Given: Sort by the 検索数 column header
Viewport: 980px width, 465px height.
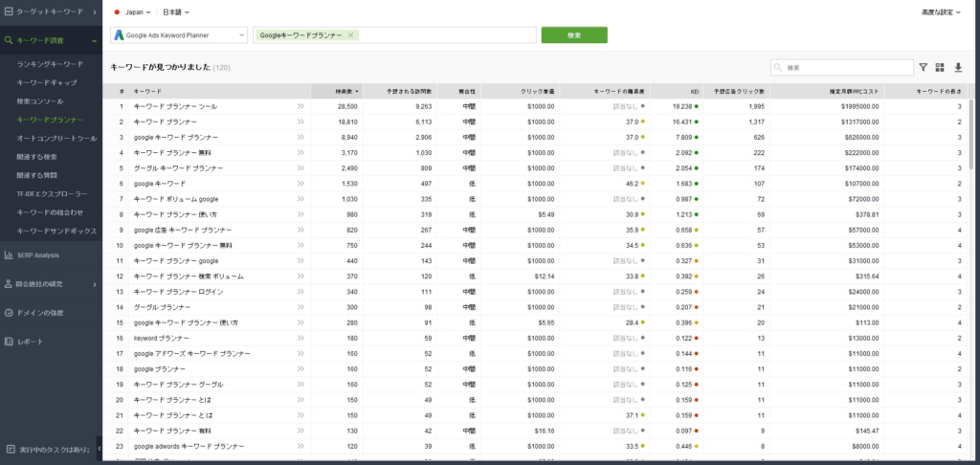Looking at the screenshot, I should (337, 91).
